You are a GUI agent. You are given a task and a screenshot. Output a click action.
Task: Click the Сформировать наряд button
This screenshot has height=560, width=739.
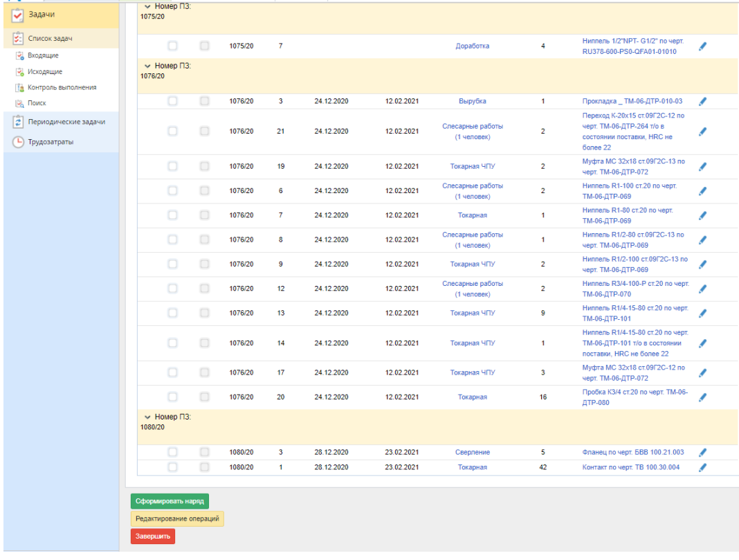[x=170, y=501]
